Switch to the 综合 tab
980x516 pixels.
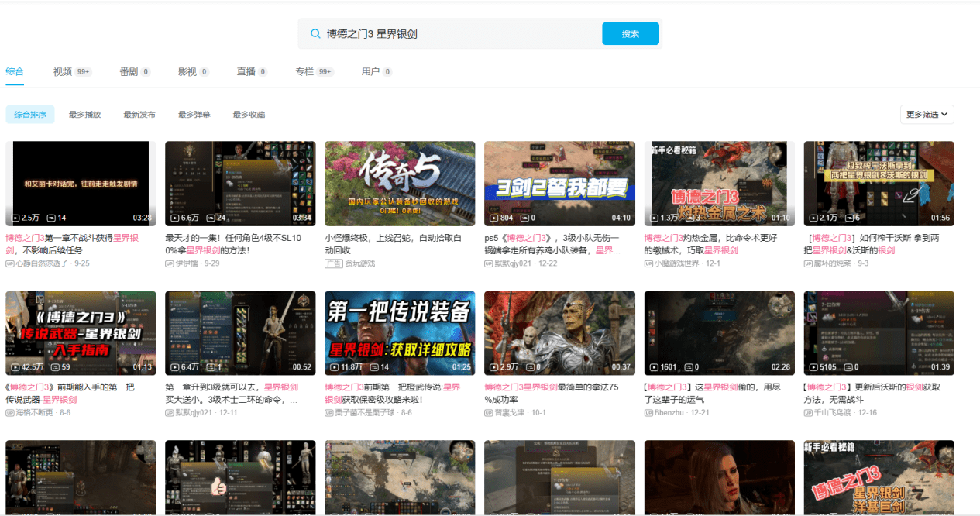15,71
